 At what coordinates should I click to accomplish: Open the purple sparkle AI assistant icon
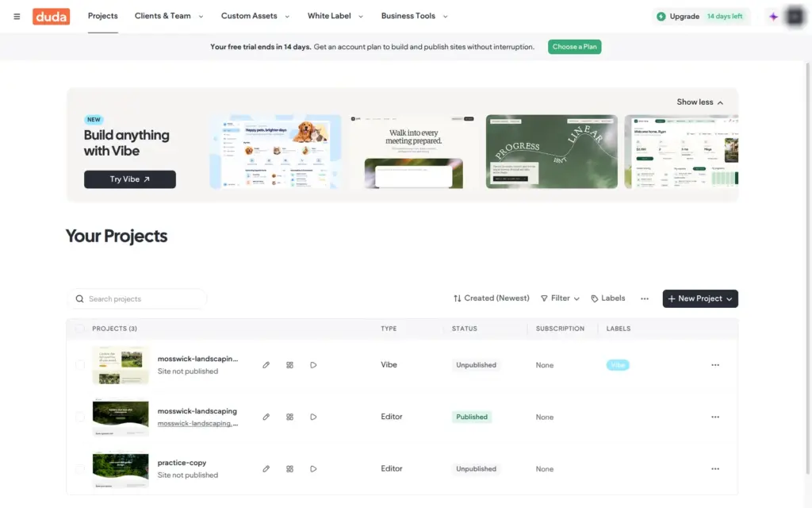click(x=773, y=17)
